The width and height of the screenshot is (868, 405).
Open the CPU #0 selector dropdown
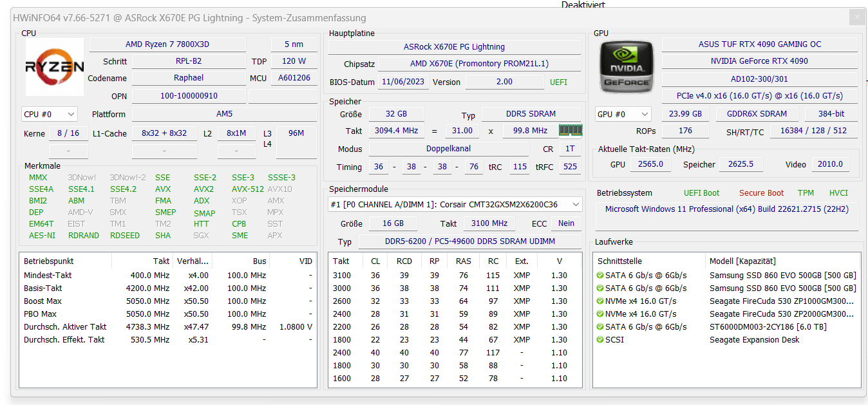tap(50, 114)
